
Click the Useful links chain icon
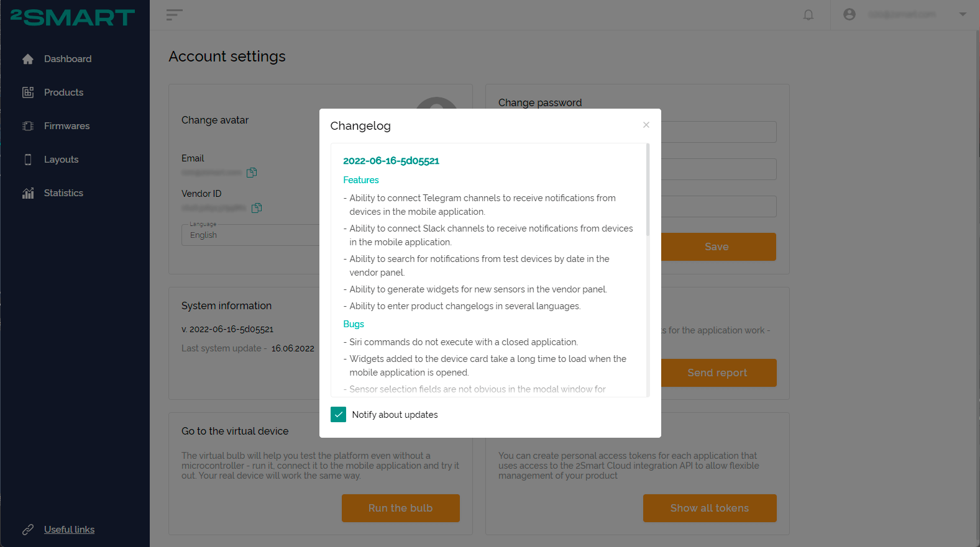coord(28,530)
